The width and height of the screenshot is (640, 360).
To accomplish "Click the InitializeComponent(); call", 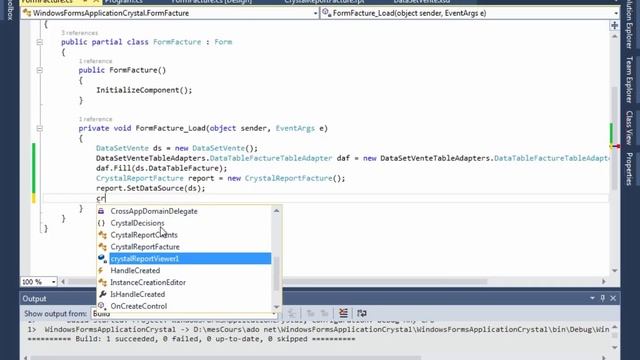I will (x=144, y=90).
